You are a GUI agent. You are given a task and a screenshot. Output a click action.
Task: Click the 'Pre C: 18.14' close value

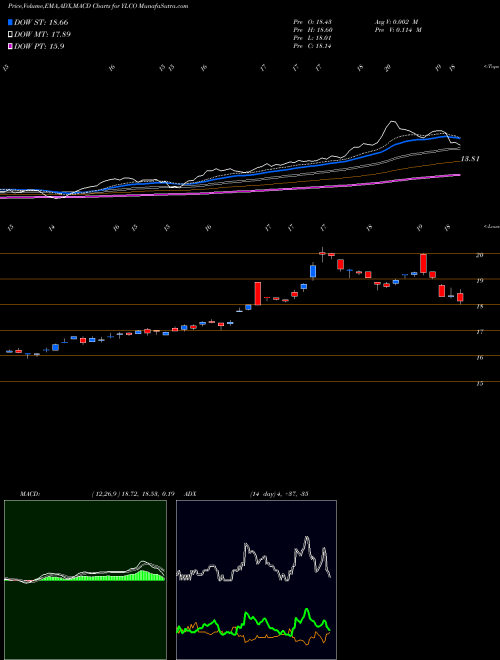(x=312, y=46)
